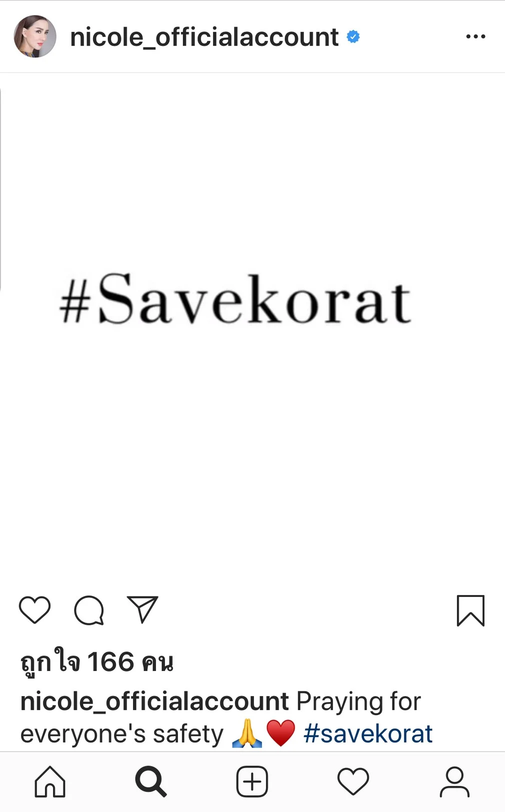The image size is (505, 812).
Task: Save post with the bookmark icon
Action: coord(470,610)
